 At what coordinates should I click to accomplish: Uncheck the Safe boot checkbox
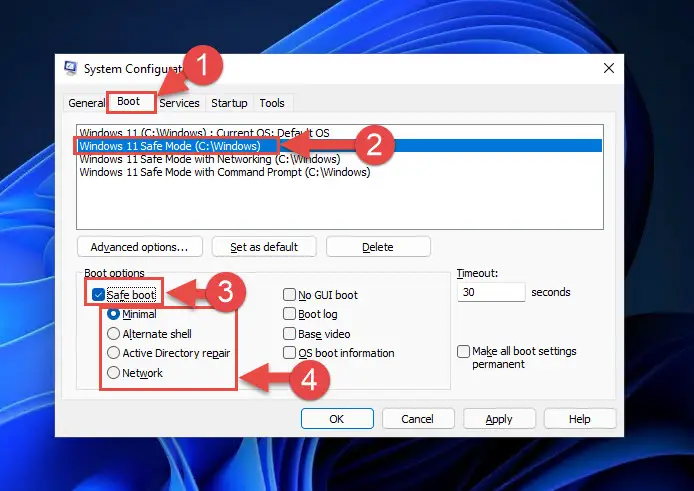(x=98, y=294)
